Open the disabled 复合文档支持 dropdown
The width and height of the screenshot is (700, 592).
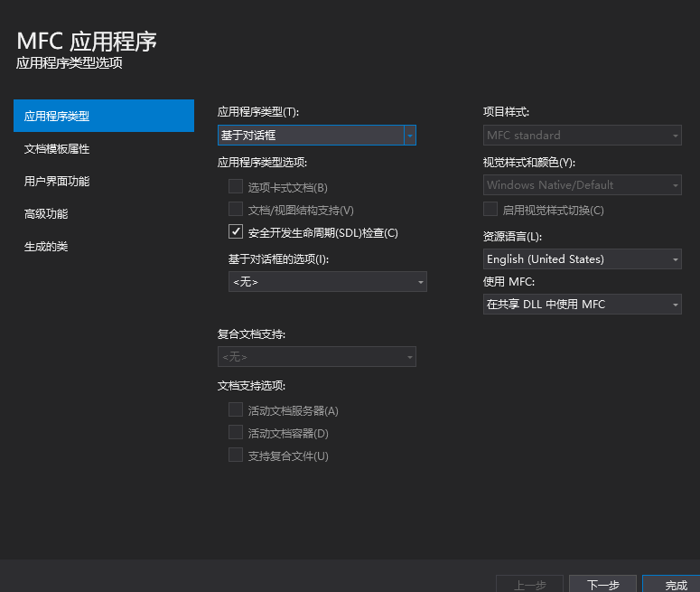317,356
